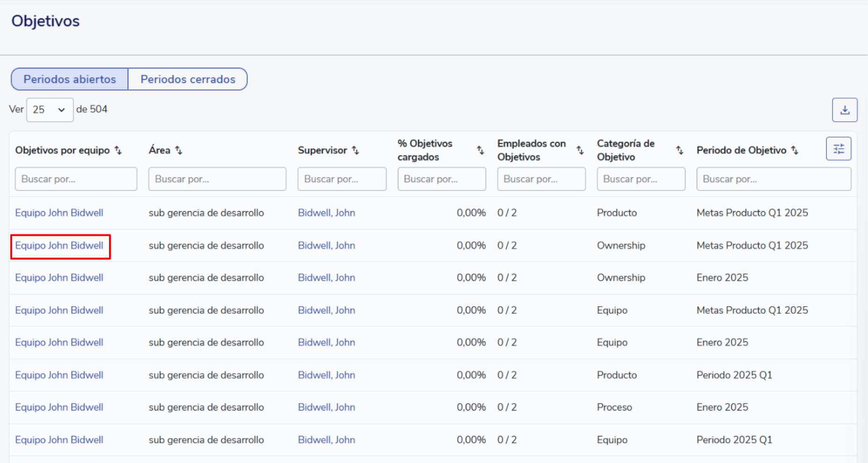Click Categoría de Objetivo search field
Screen dimensions: 868x463
[641, 179]
